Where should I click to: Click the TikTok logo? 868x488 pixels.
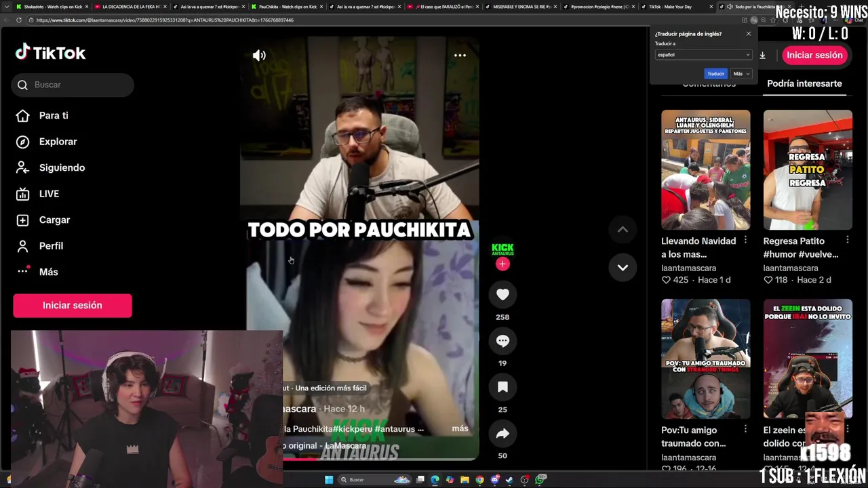pos(50,53)
